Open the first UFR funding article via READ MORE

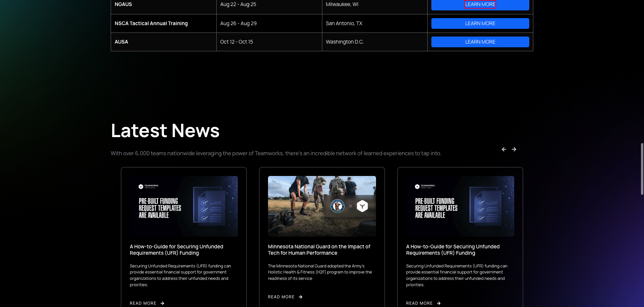click(x=143, y=303)
